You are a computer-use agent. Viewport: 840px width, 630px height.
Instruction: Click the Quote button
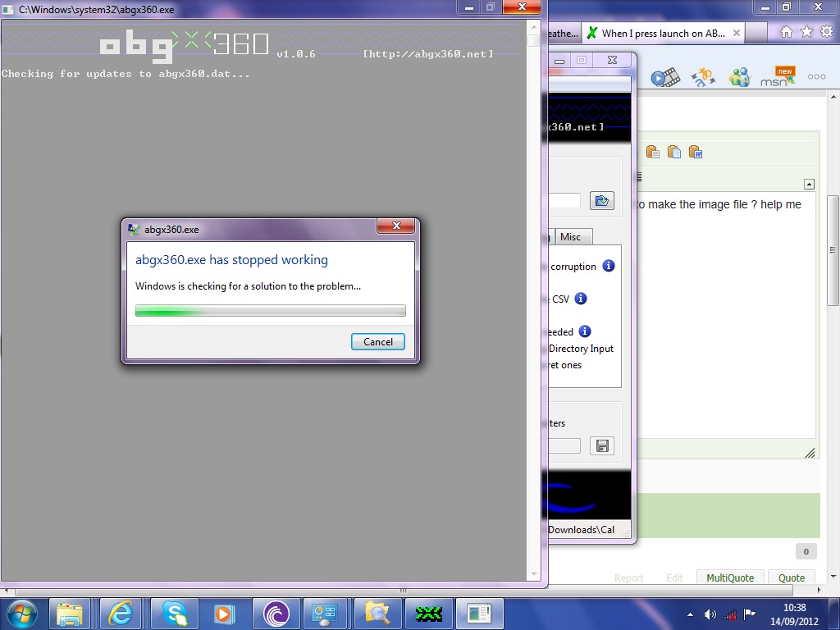pyautogui.click(x=791, y=577)
